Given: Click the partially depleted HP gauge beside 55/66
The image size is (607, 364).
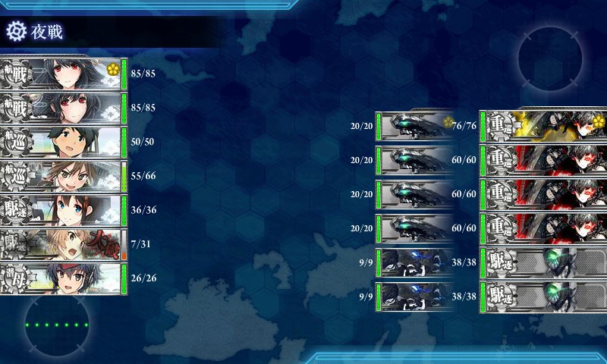Looking at the screenshot, I should [124, 177].
